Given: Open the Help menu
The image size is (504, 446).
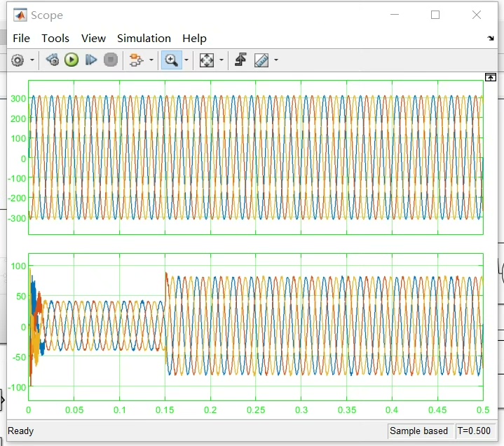Looking at the screenshot, I should [x=194, y=39].
